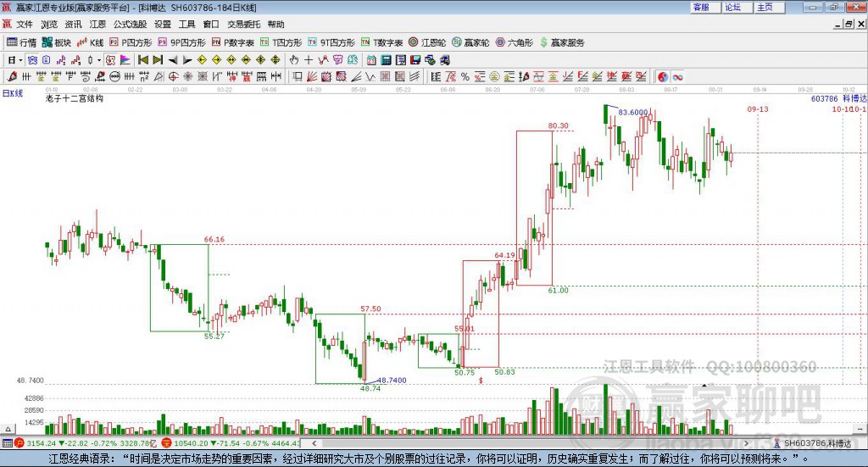This screenshot has height=467, width=868.
Task: Click the 深 Shenzhen index badge
Action: pos(167,443)
